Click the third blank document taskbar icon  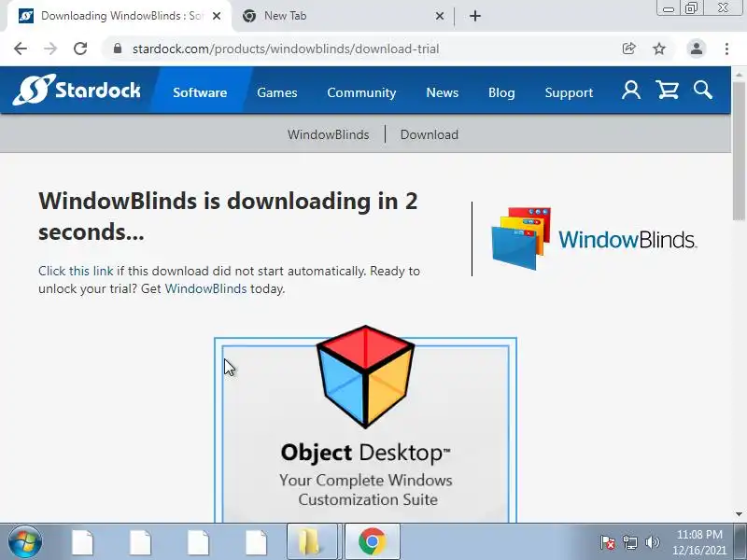[198, 542]
